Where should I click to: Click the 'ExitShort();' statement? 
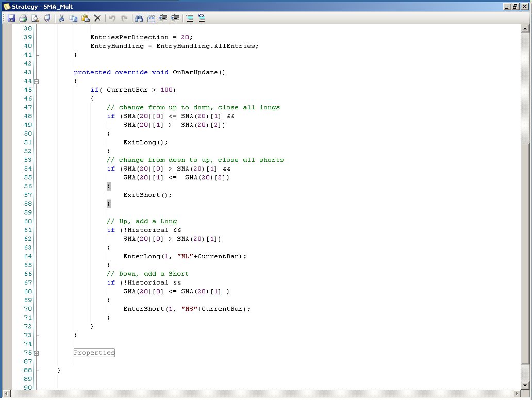coord(147,195)
